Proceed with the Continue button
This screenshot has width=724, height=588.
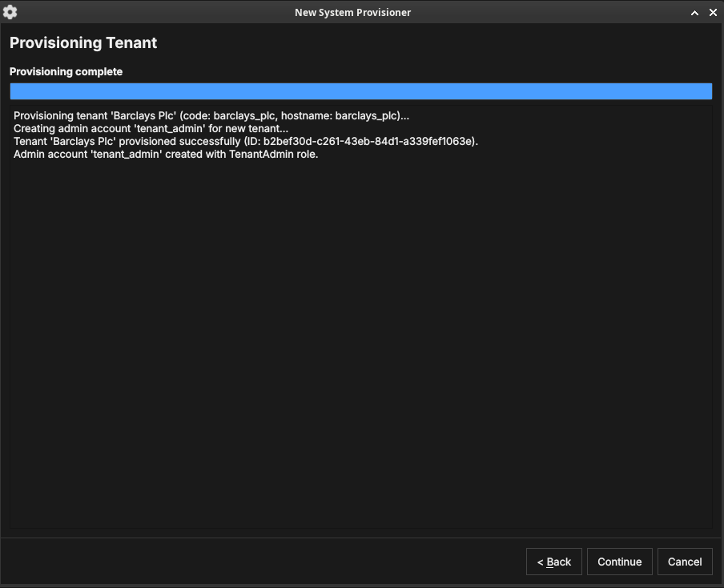pyautogui.click(x=619, y=562)
